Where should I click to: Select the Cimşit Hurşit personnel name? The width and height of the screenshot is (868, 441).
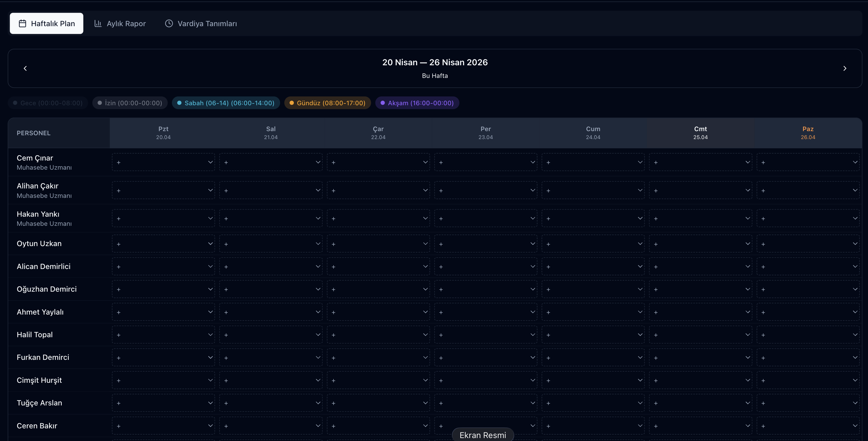pyautogui.click(x=39, y=380)
